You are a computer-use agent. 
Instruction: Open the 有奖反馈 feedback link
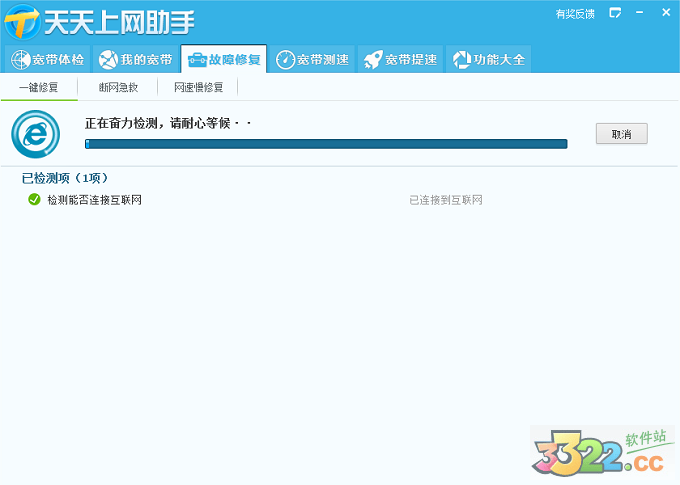coord(574,14)
